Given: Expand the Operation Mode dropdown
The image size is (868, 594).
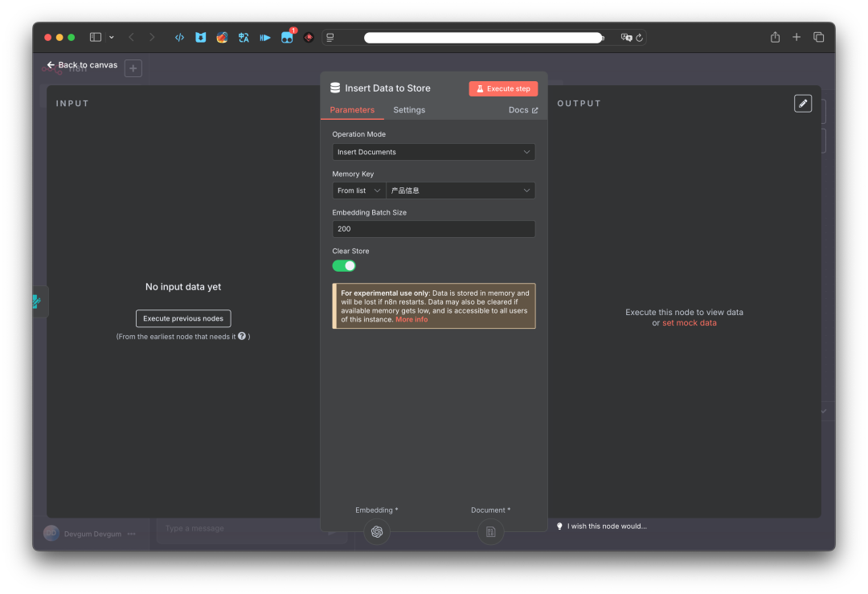Looking at the screenshot, I should [x=433, y=152].
